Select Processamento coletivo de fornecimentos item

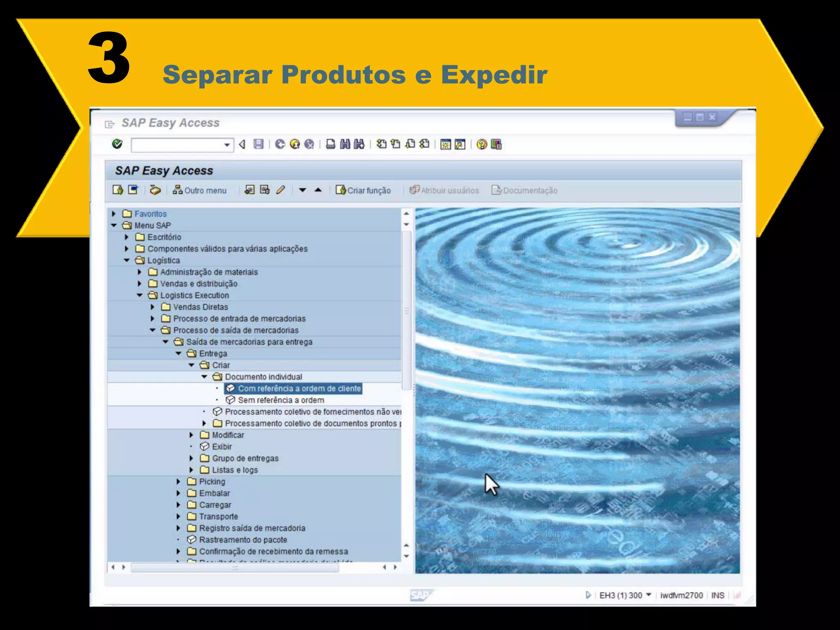point(307,412)
